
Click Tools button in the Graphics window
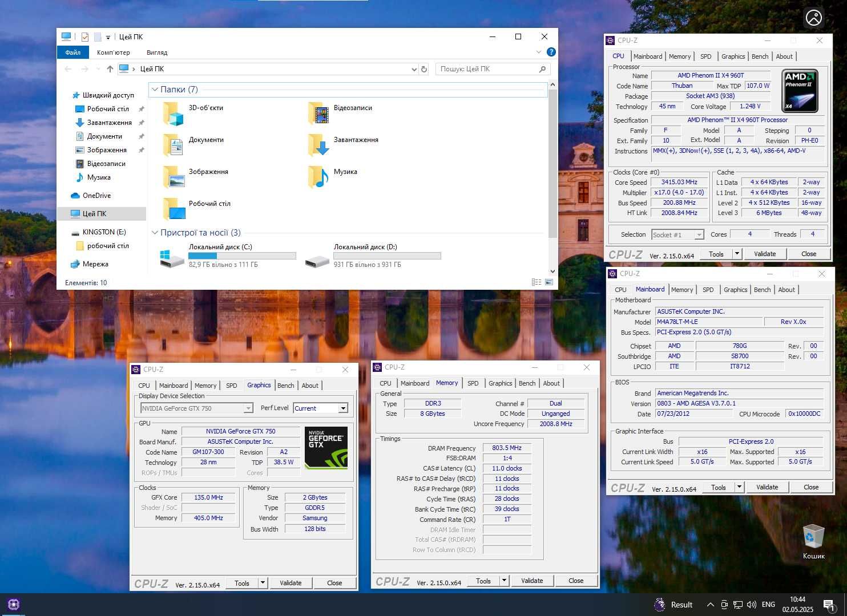(x=241, y=583)
